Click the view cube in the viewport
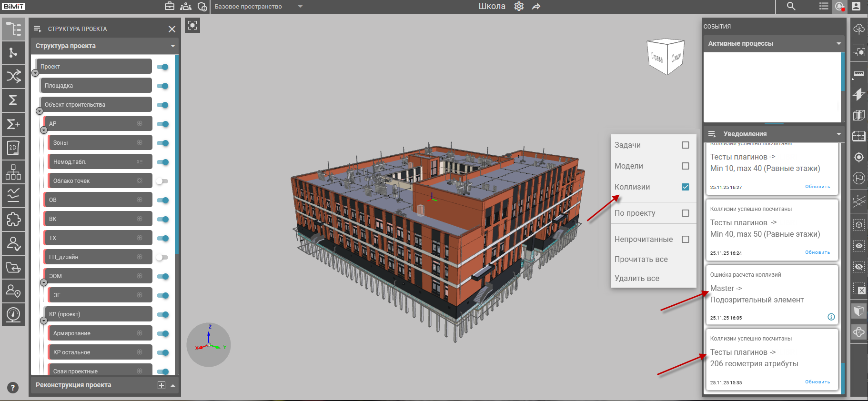The width and height of the screenshot is (868, 401). (666, 57)
